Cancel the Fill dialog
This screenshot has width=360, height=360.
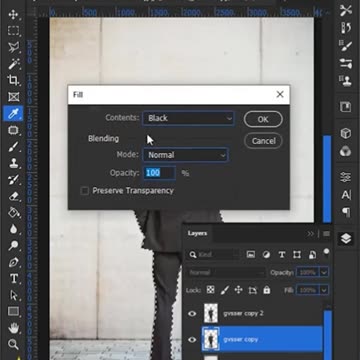(x=263, y=141)
